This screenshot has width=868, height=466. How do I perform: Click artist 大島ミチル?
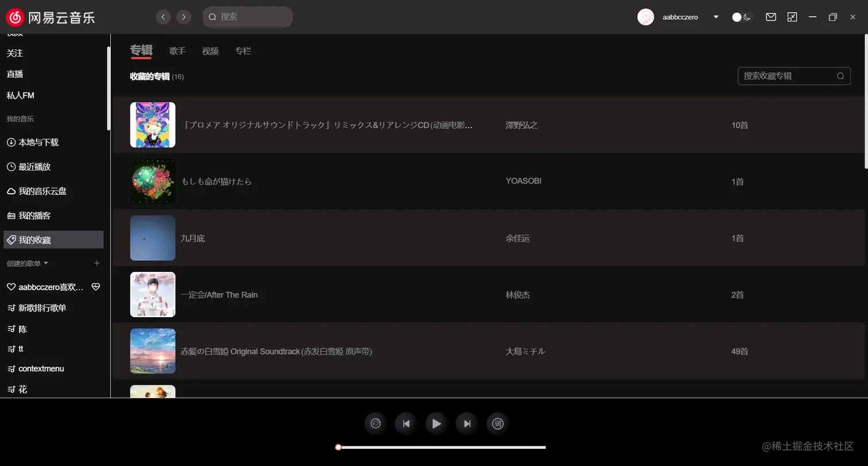coord(525,351)
